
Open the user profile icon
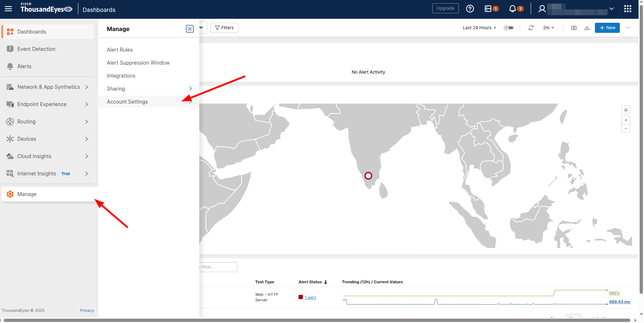coord(542,9)
